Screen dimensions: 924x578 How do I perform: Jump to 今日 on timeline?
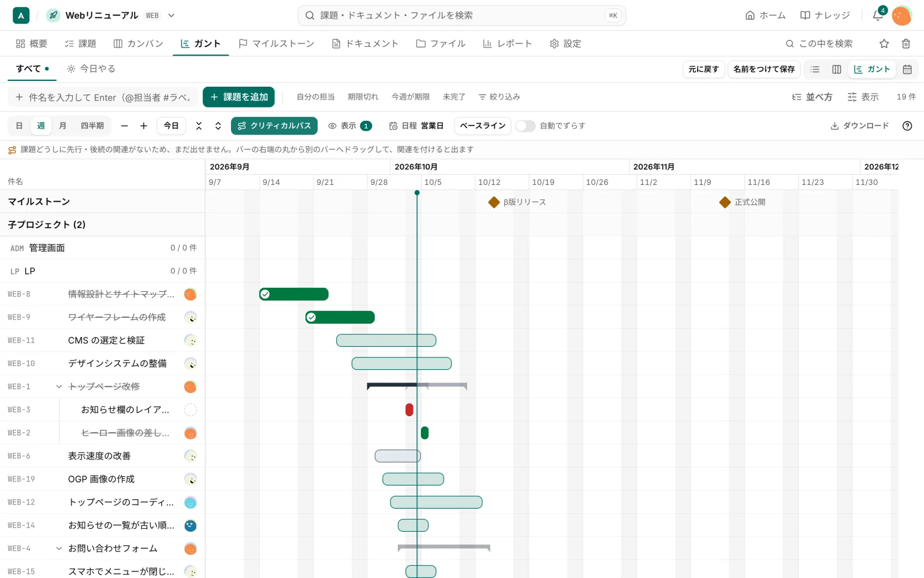(171, 126)
